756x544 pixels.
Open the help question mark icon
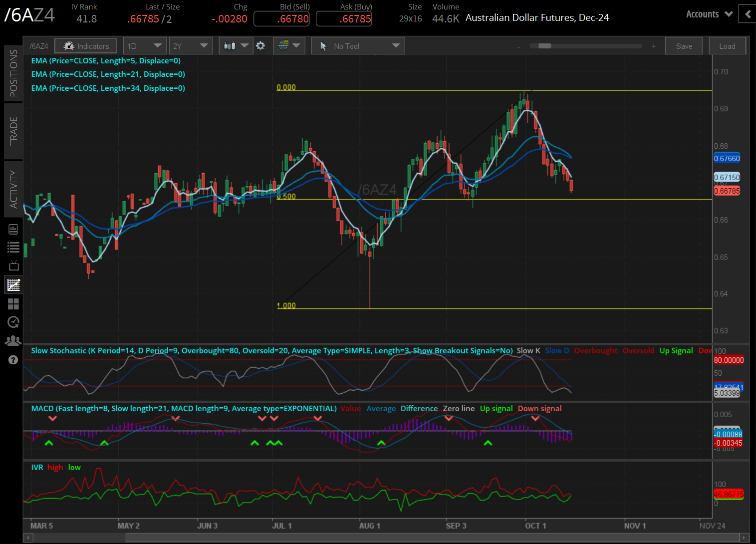coord(13,360)
